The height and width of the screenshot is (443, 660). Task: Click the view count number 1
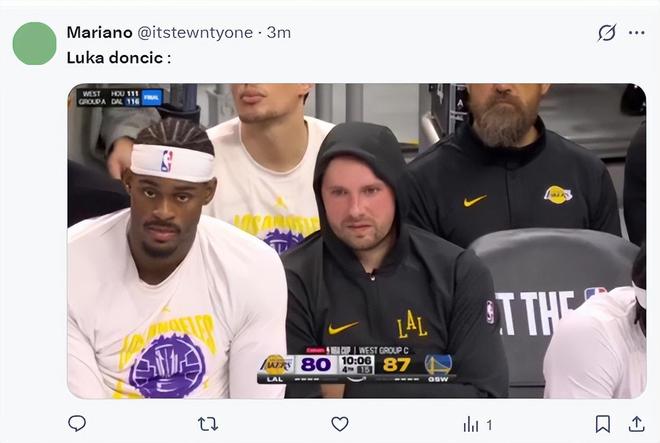489,425
